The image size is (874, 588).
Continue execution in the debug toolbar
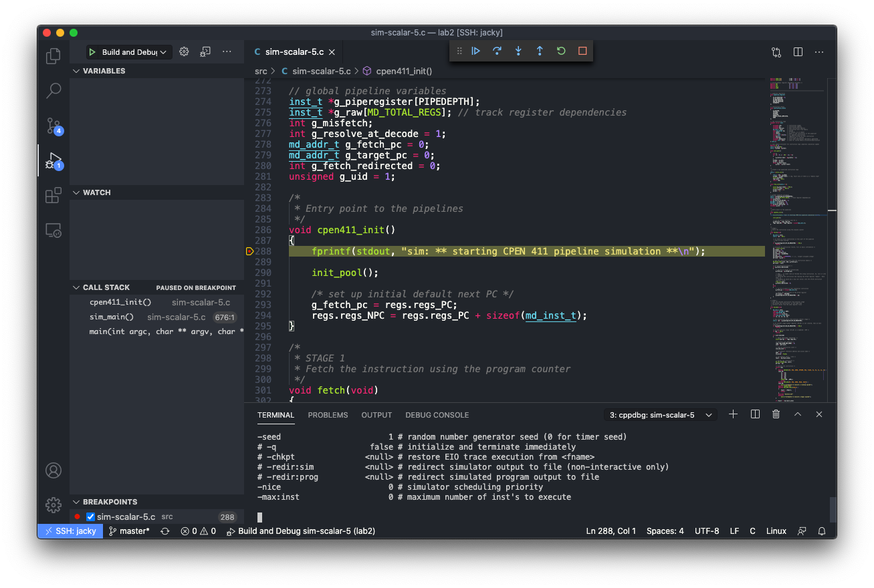click(475, 51)
